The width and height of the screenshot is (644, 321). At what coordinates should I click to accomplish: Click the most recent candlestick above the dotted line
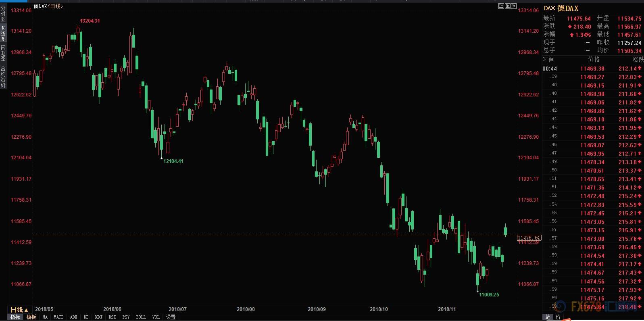(506, 230)
